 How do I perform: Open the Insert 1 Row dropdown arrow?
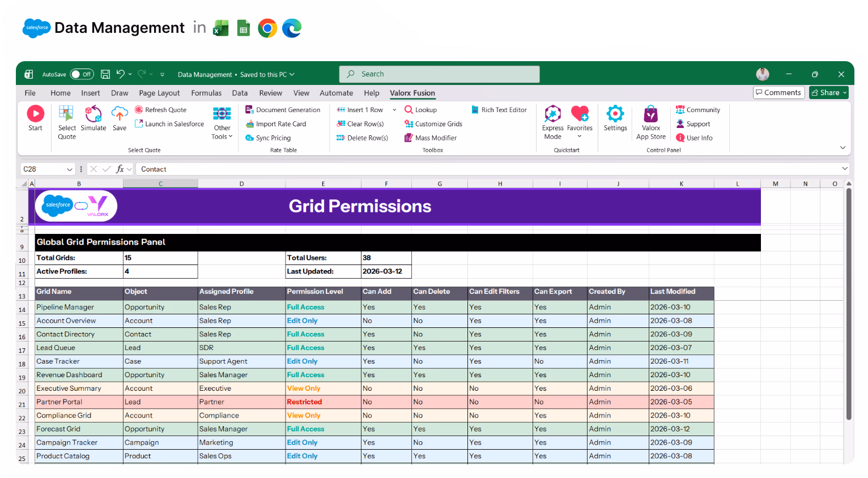(x=394, y=109)
